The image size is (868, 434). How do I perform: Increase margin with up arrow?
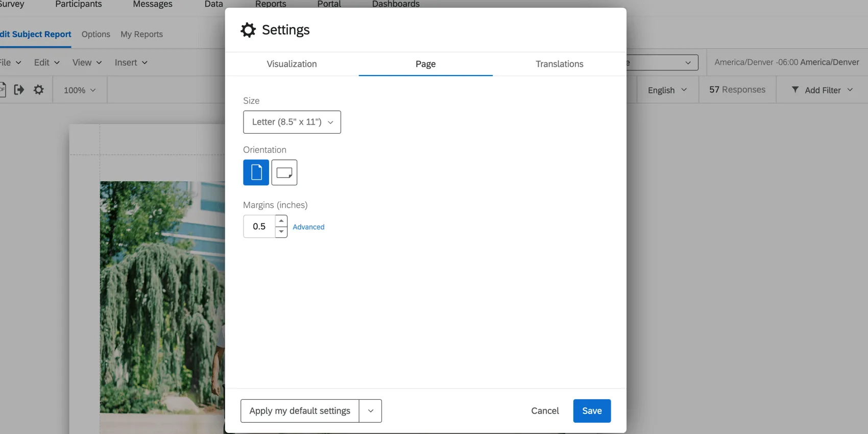pos(281,221)
